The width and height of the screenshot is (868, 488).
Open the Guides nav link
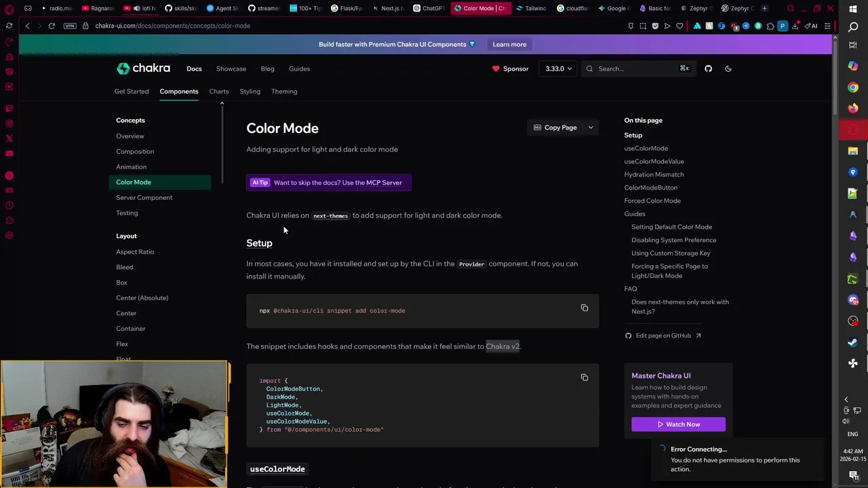pos(299,68)
